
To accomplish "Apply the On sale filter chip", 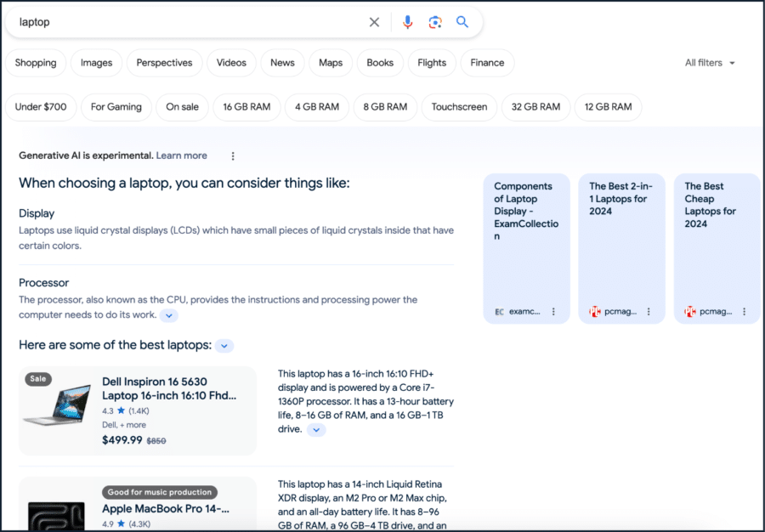I will (x=182, y=107).
